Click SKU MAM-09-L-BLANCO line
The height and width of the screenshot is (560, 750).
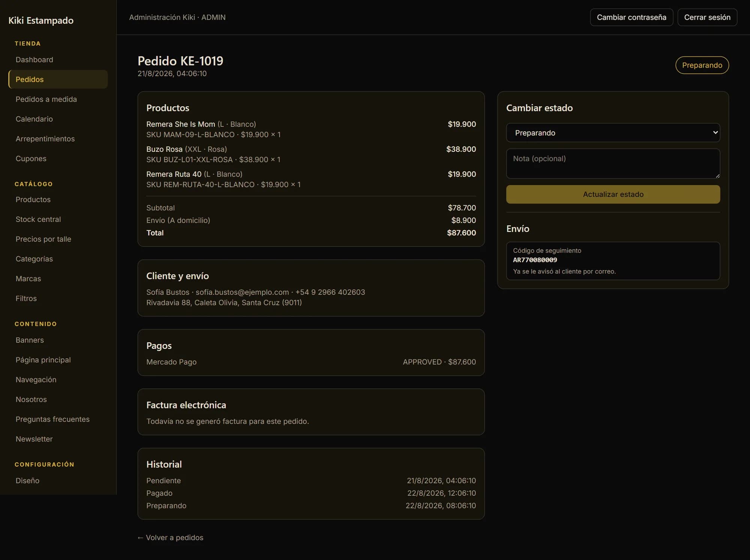click(x=213, y=135)
